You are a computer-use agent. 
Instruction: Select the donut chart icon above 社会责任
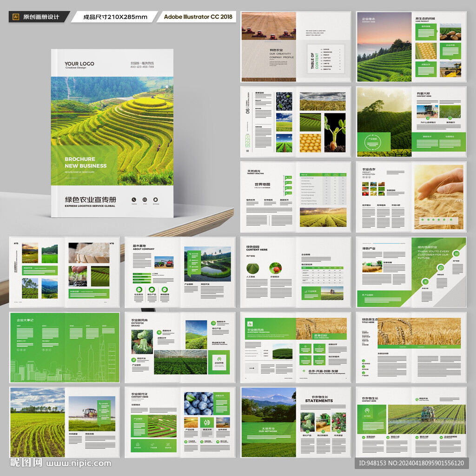139,290
